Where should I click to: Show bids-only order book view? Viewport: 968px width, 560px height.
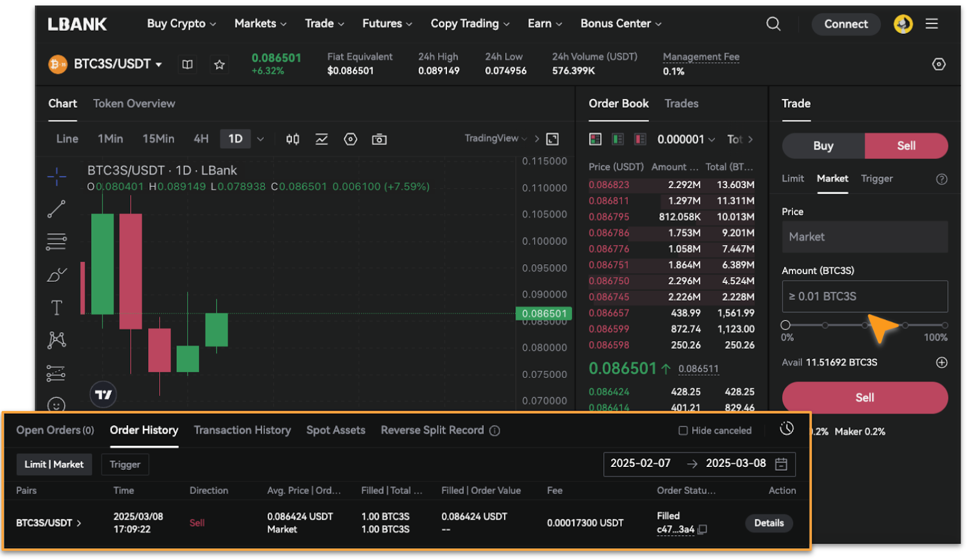point(618,139)
